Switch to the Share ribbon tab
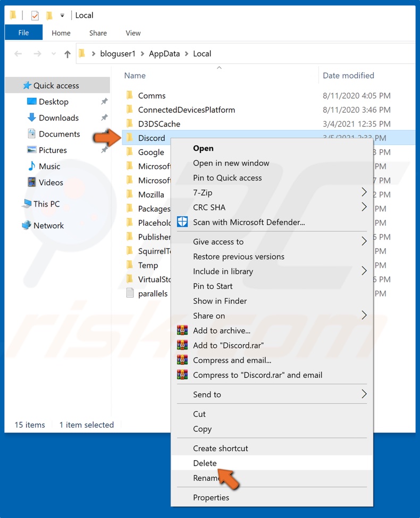This screenshot has height=518, width=420. [98, 33]
